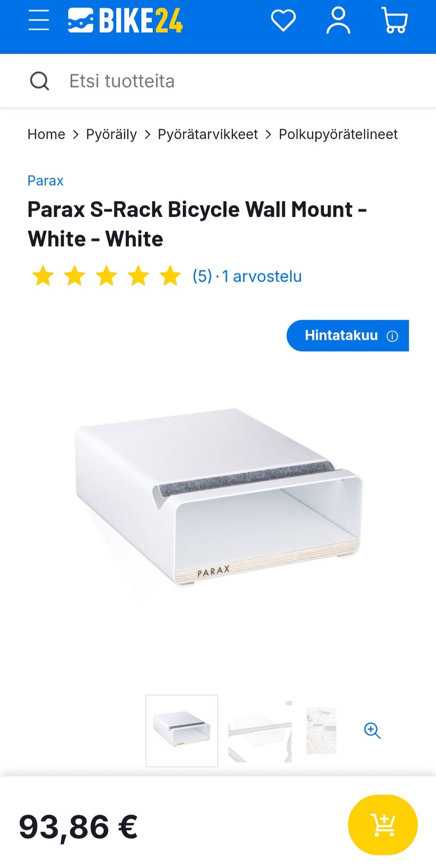The width and height of the screenshot is (436, 868).
Task: Open the hamburger menu
Action: pyautogui.click(x=39, y=20)
